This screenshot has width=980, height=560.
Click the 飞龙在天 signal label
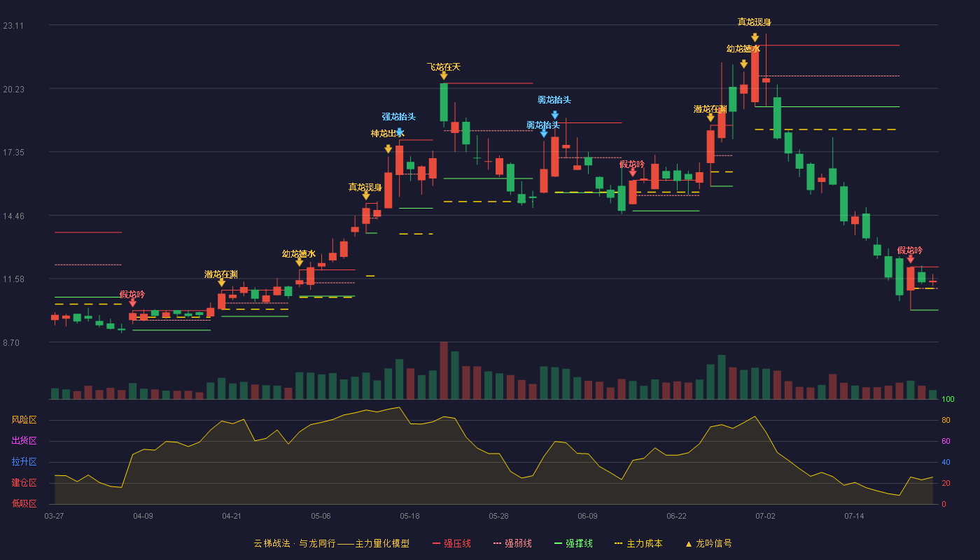pos(444,66)
